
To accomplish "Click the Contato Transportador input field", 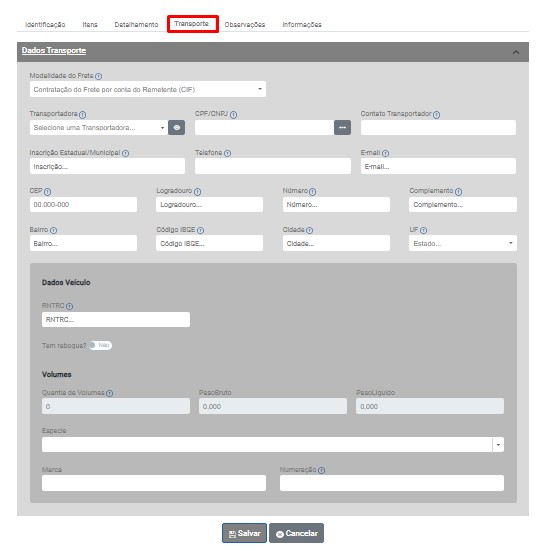I will (x=438, y=128).
